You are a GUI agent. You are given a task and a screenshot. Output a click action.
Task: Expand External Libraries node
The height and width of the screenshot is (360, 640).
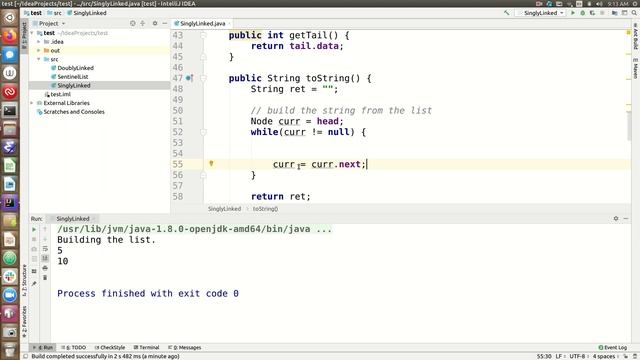[32, 103]
